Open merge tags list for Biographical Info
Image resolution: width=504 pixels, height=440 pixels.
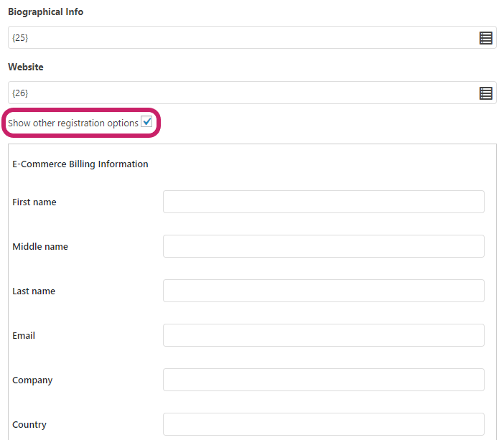coord(485,38)
